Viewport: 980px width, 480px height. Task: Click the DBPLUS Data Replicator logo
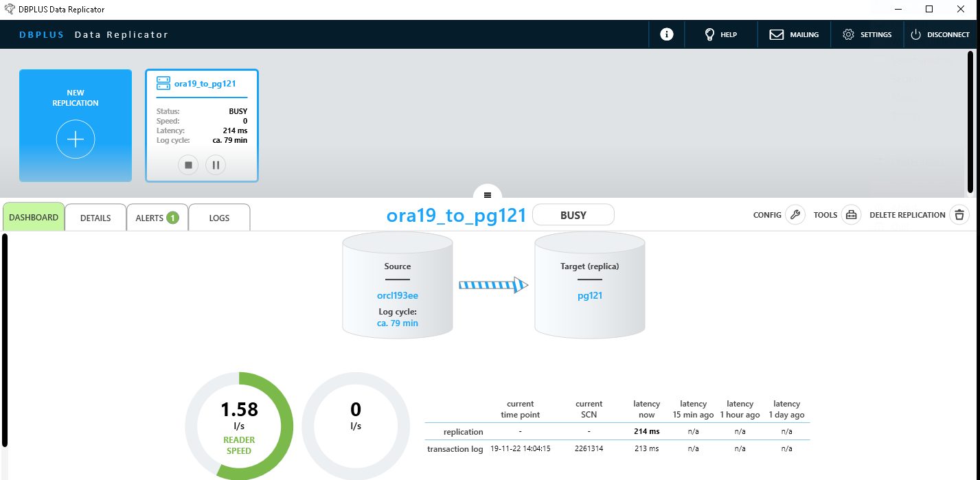(93, 34)
